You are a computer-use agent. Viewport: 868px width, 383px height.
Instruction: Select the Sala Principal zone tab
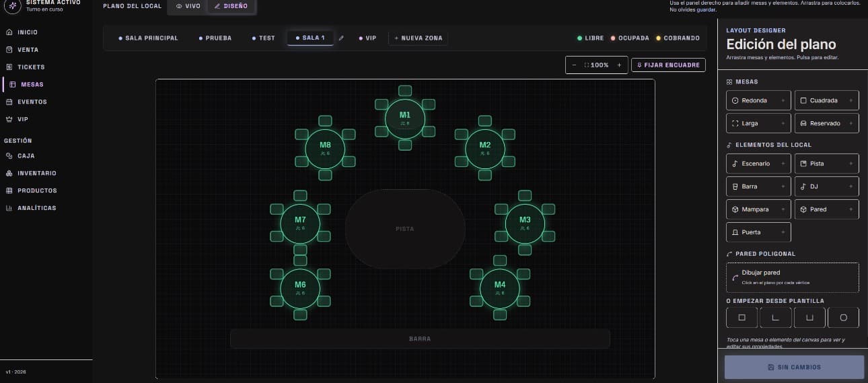pyautogui.click(x=148, y=38)
